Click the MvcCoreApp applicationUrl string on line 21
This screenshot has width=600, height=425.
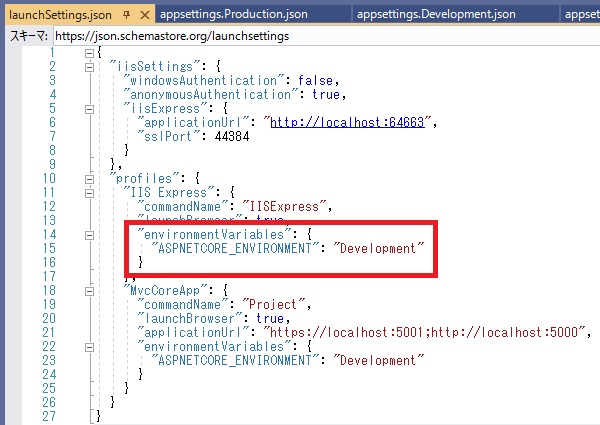pyautogui.click(x=424, y=332)
